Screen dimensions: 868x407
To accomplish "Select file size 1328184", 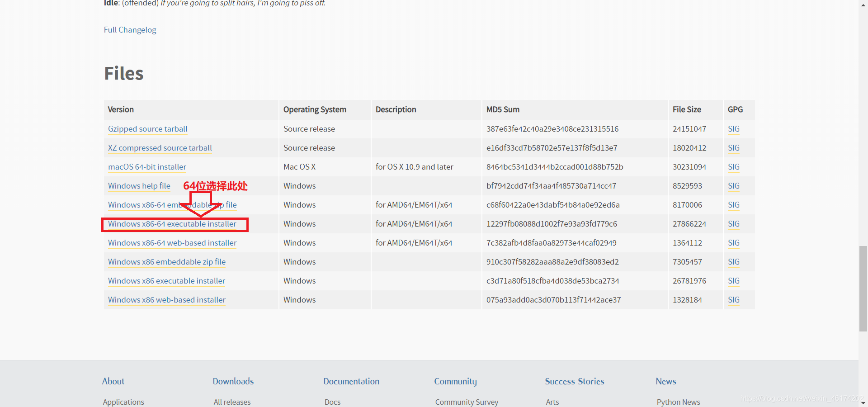I will pyautogui.click(x=687, y=300).
